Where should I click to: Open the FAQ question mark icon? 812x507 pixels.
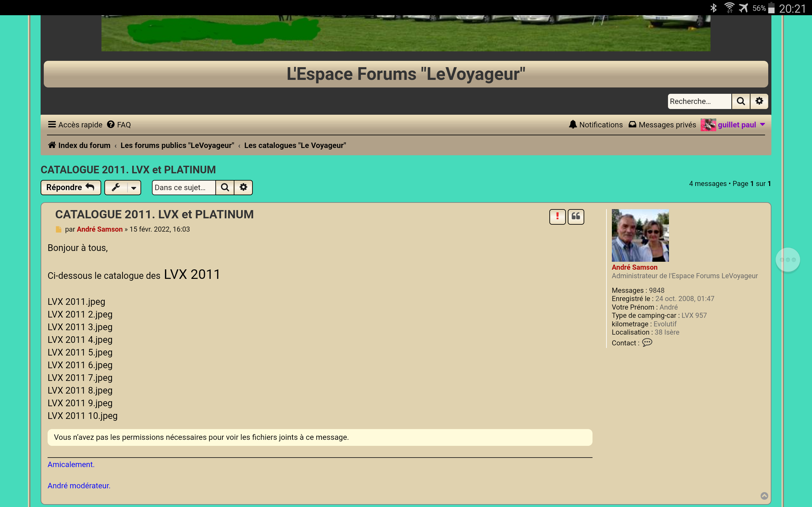pyautogui.click(x=111, y=125)
